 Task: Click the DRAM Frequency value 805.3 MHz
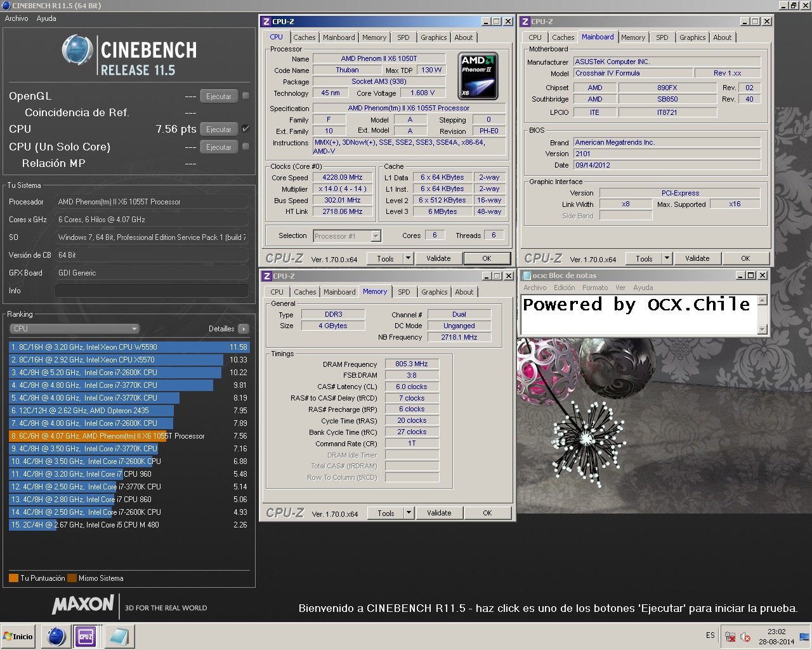[x=412, y=364]
